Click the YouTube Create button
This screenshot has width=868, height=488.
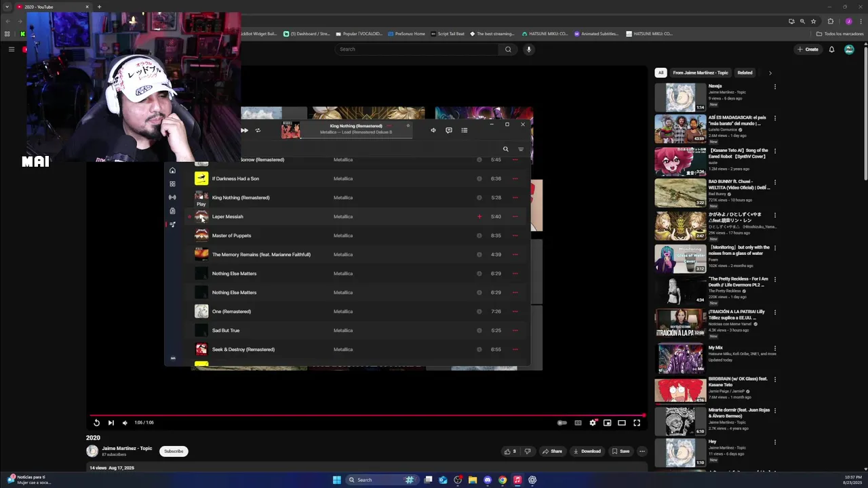pyautogui.click(x=808, y=49)
